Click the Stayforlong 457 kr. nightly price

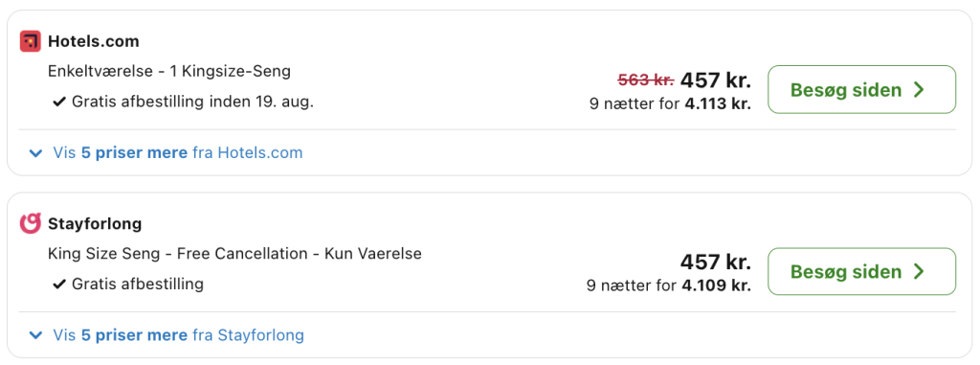pyautogui.click(x=716, y=262)
